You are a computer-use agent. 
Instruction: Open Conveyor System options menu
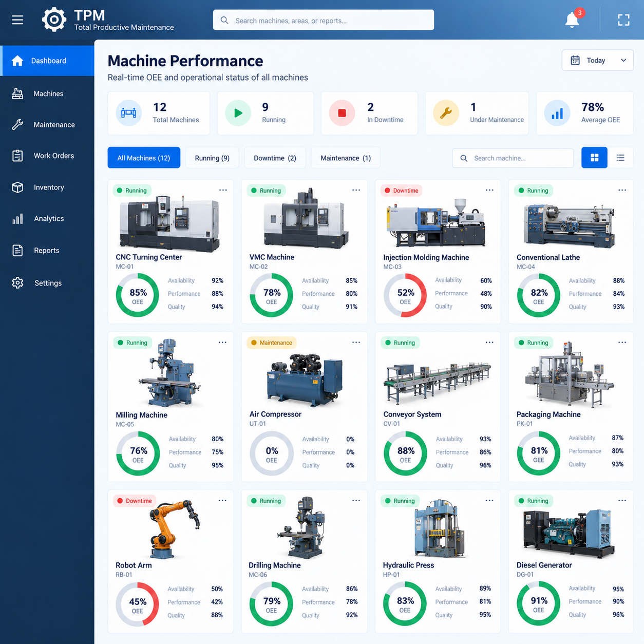(489, 343)
